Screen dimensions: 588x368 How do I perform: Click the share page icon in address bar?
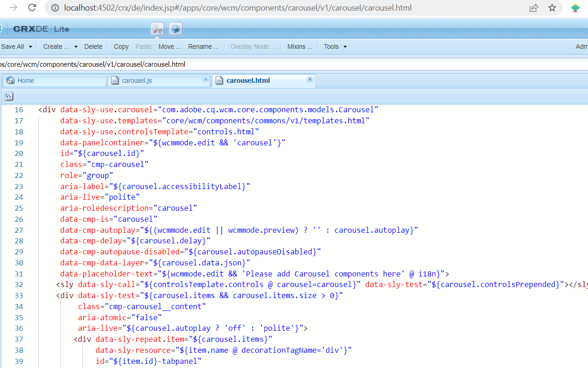click(534, 8)
